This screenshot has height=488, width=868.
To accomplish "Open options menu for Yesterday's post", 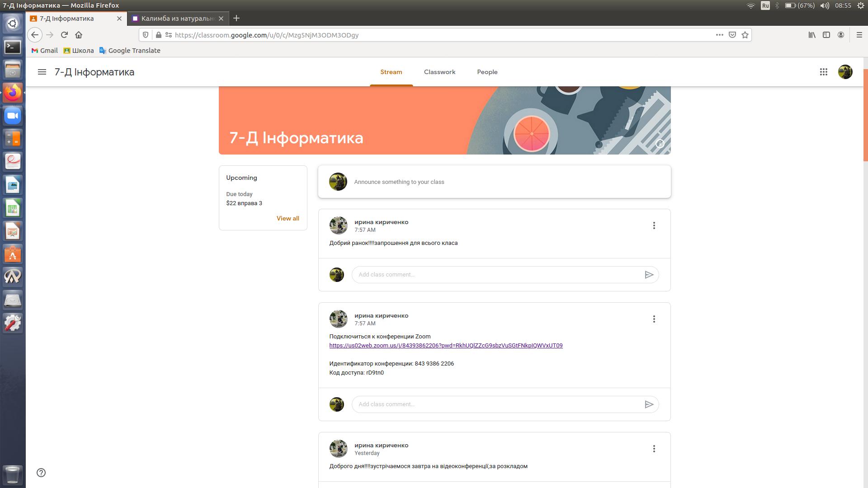I will [x=654, y=449].
